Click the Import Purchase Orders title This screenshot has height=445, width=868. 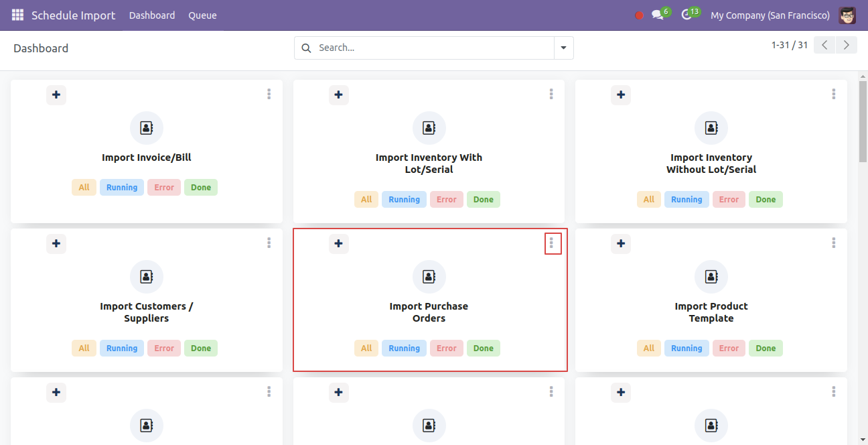tap(429, 312)
